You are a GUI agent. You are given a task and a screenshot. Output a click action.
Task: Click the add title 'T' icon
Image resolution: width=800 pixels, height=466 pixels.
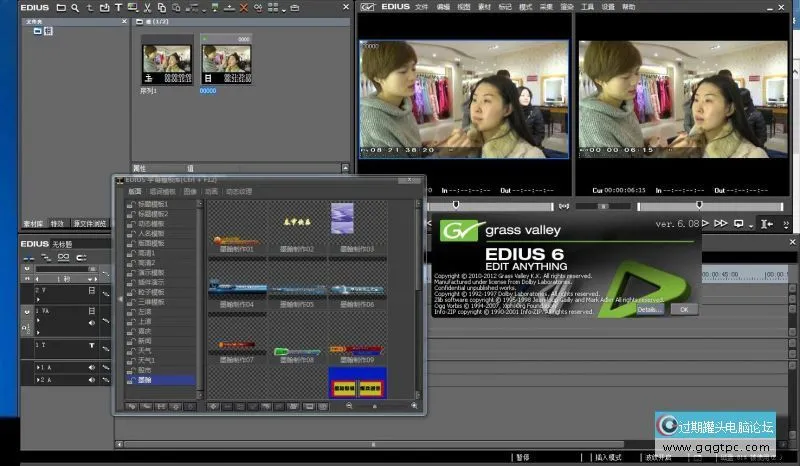(119, 8)
